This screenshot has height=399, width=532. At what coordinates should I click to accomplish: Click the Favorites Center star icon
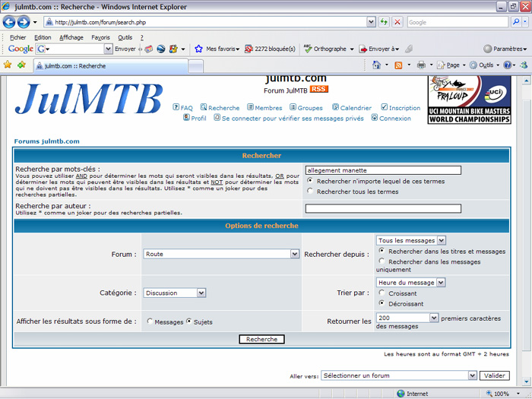tap(8, 65)
